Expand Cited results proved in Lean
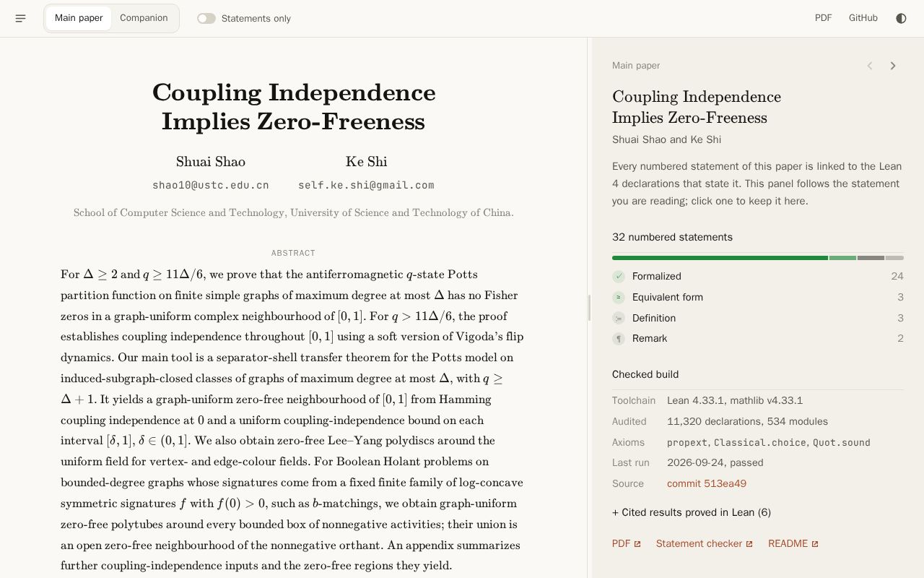 [x=692, y=512]
